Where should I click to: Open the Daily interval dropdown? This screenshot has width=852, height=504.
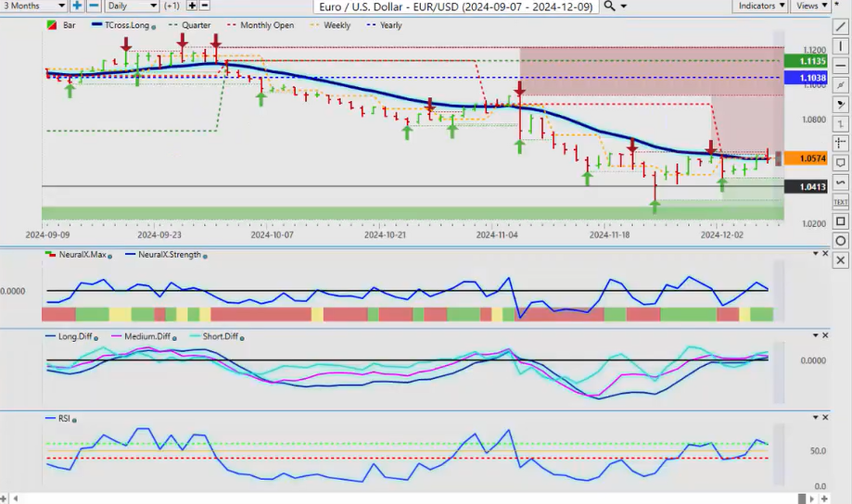click(133, 6)
